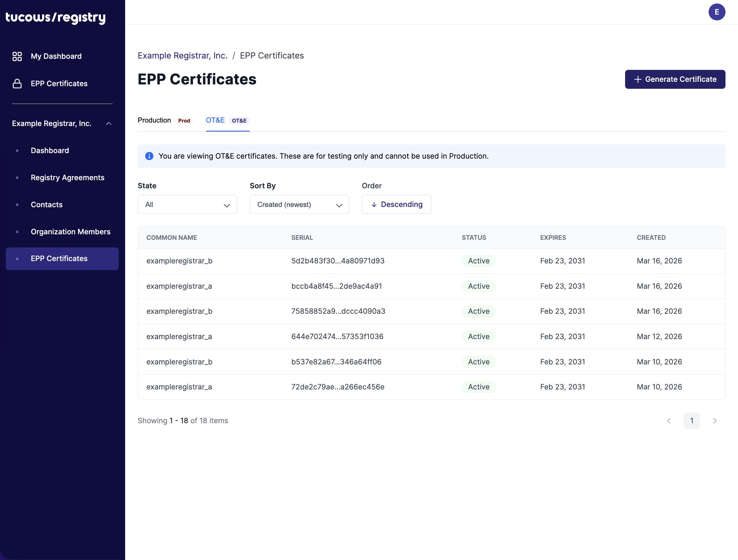The image size is (738, 560).
Task: Click Active status for serial 5d2b483f30
Action: click(x=479, y=261)
